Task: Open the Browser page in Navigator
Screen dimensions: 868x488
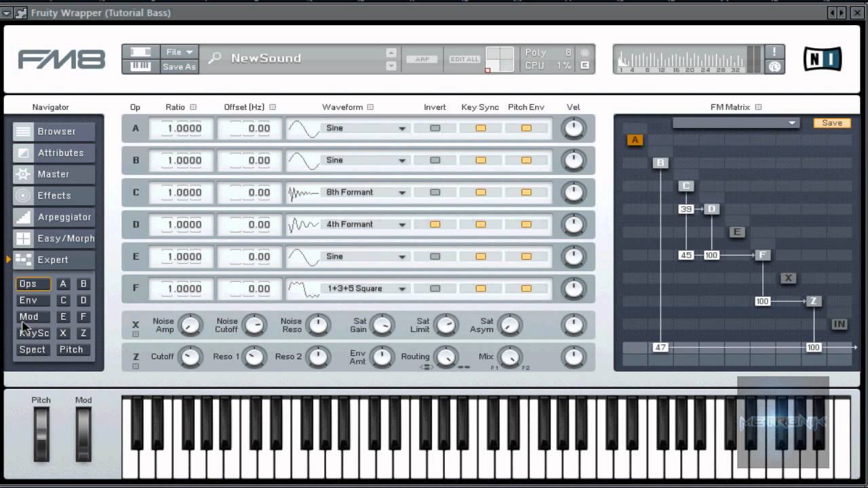Action: point(54,131)
